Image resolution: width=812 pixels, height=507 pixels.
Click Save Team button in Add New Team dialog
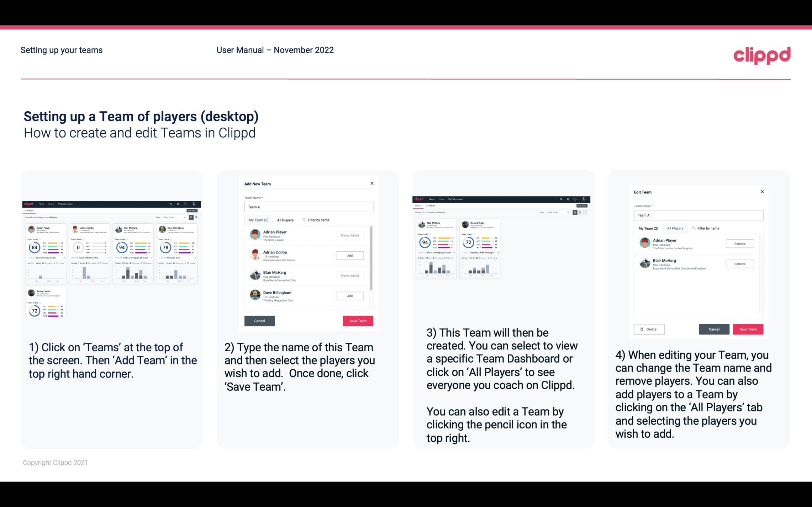click(x=357, y=320)
